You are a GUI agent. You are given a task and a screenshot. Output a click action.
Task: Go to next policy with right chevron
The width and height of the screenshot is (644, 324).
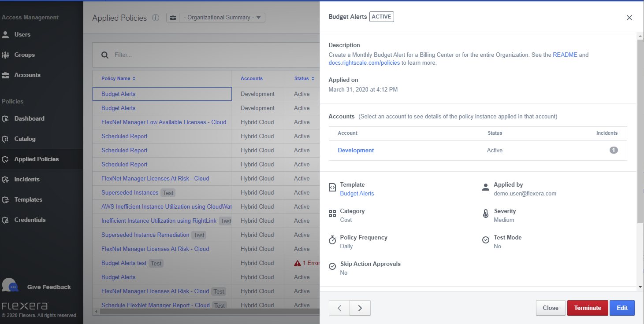coord(360,308)
